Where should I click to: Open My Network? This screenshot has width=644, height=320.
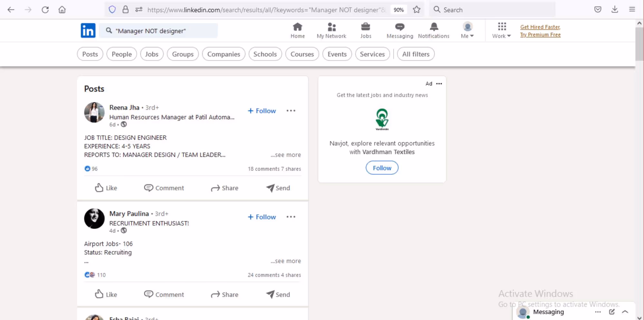(x=331, y=30)
